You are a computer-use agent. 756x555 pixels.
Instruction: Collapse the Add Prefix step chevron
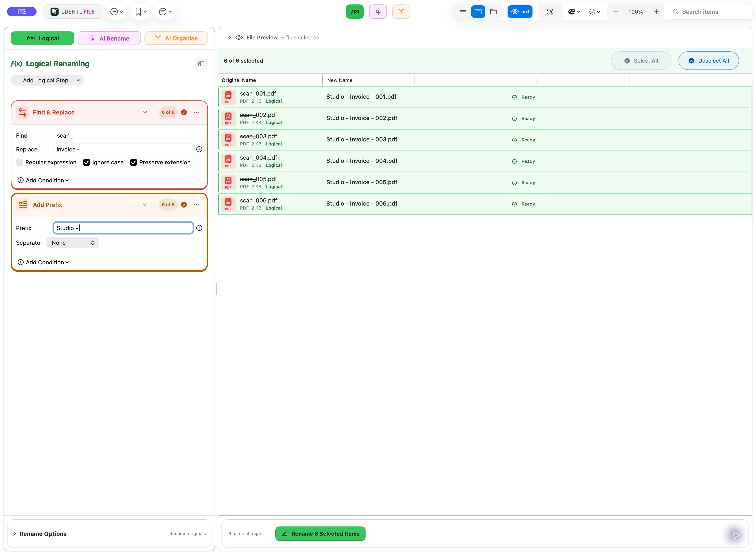pos(145,205)
